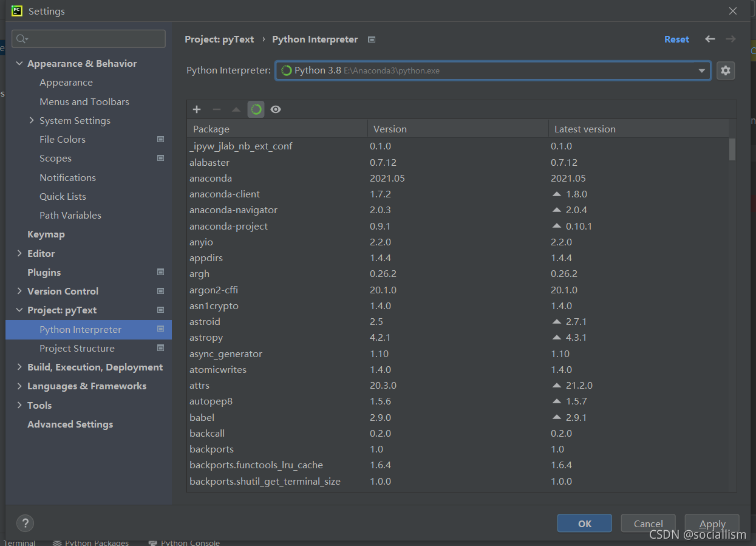The width and height of the screenshot is (756, 546).
Task: Click the Apply button
Action: [x=712, y=524]
